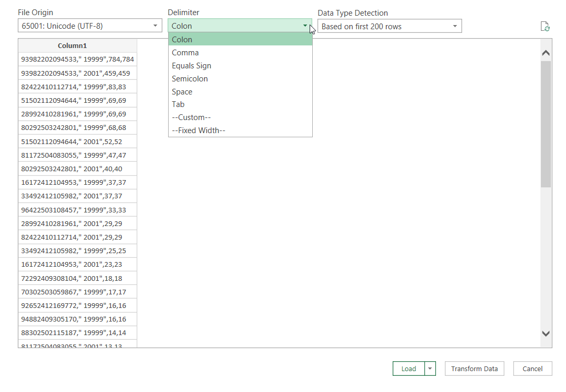Select row 70302503059867," 19999",17,17
This screenshot has width=566, height=392.
point(77,292)
